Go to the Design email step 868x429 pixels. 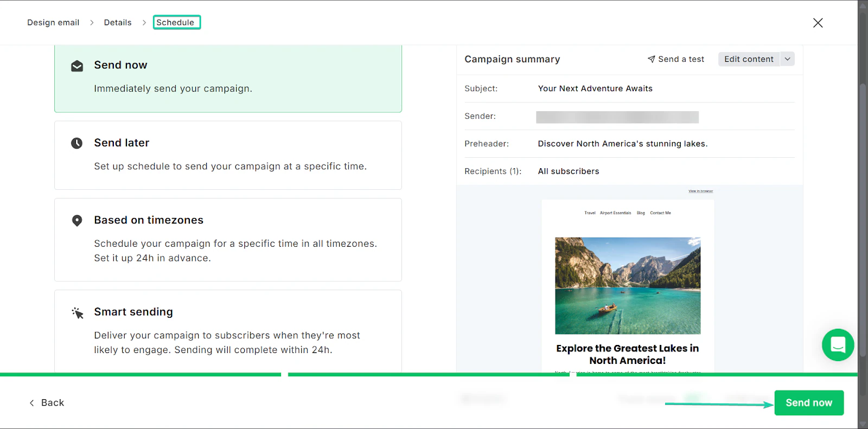53,22
